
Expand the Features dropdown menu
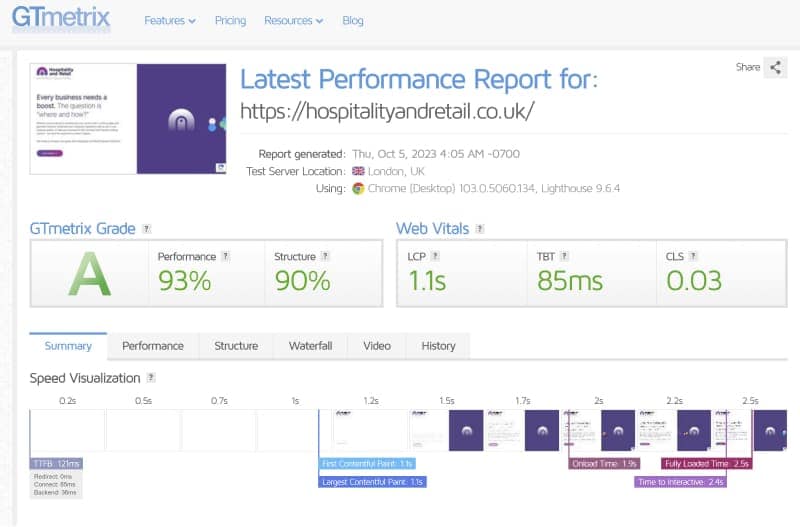coord(169,21)
